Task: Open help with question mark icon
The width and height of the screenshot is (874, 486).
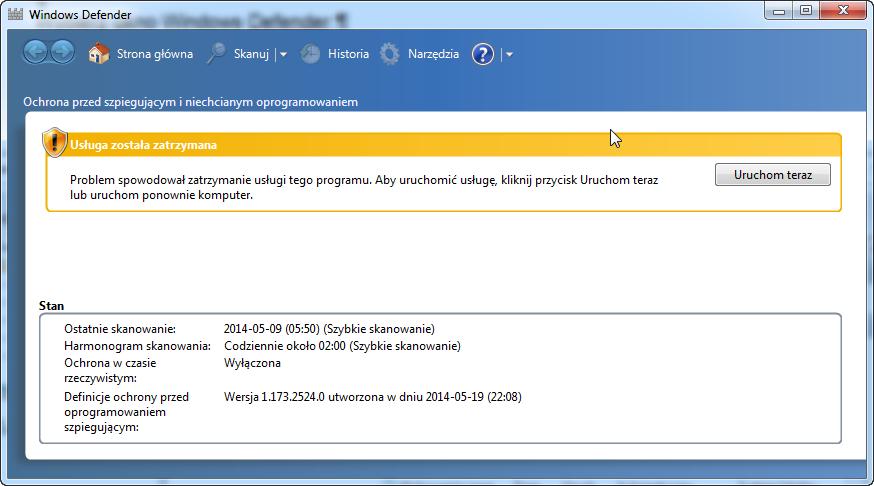Action: tap(483, 54)
